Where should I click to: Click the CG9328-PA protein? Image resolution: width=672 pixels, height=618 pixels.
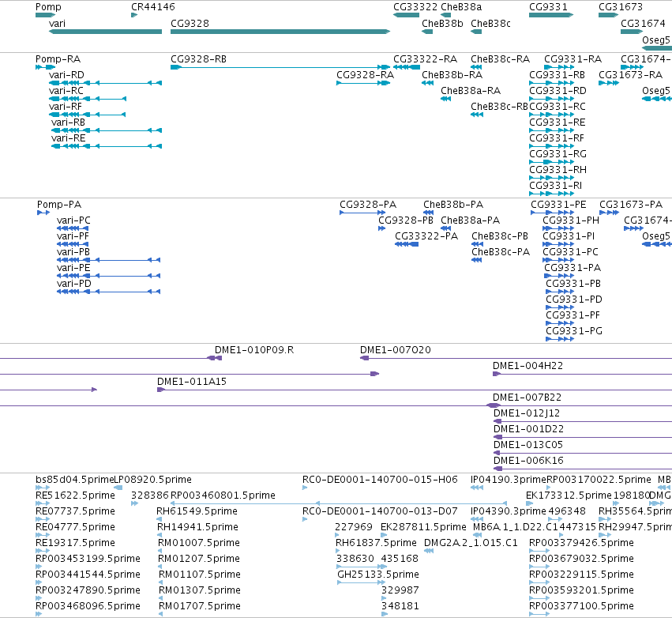362,213
